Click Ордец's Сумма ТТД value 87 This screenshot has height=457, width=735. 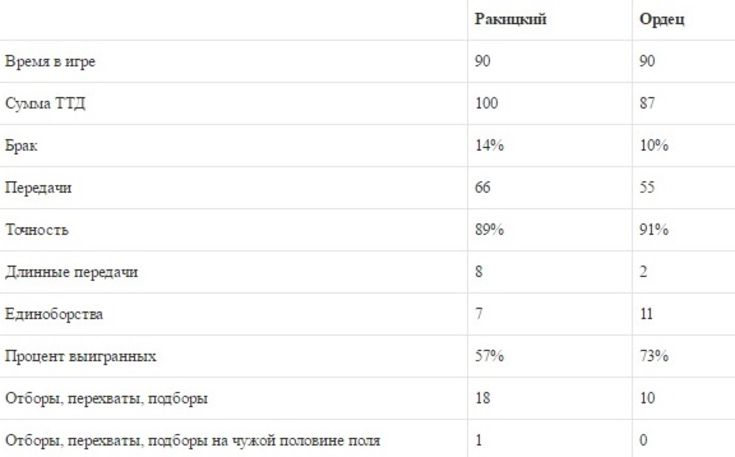tap(647, 103)
